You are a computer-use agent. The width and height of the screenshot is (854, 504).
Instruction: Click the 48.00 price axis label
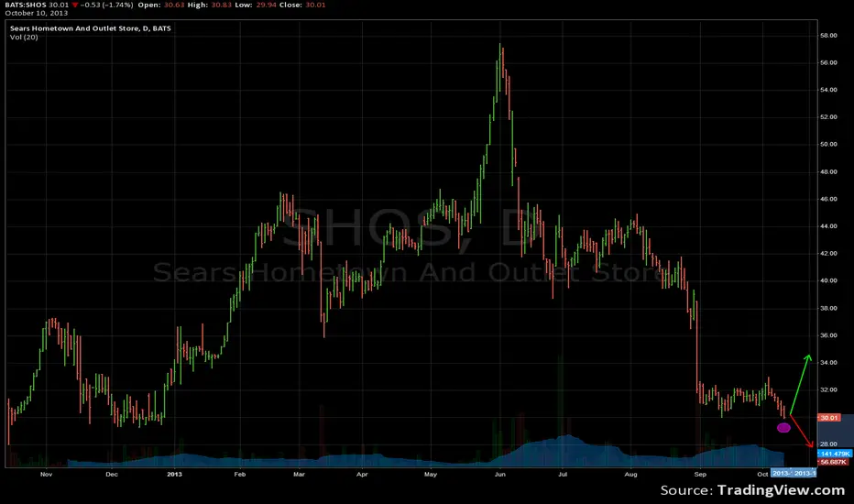tap(828, 171)
